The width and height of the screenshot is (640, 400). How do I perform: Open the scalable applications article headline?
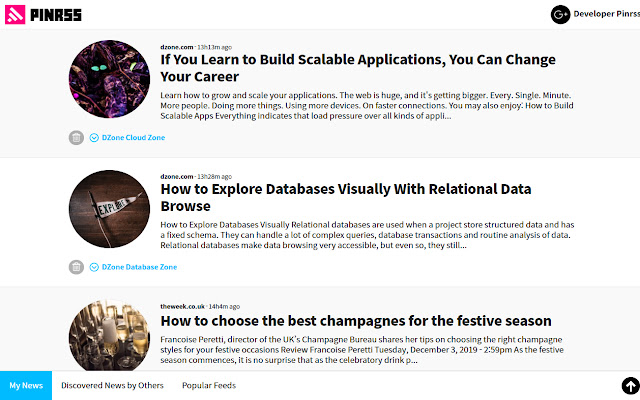357,67
